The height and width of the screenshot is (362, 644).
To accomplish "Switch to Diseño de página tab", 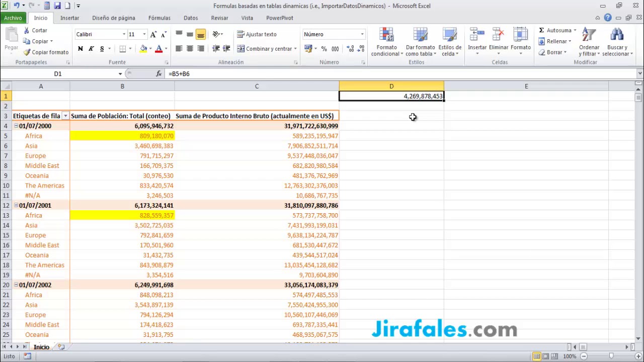I will pos(114,18).
